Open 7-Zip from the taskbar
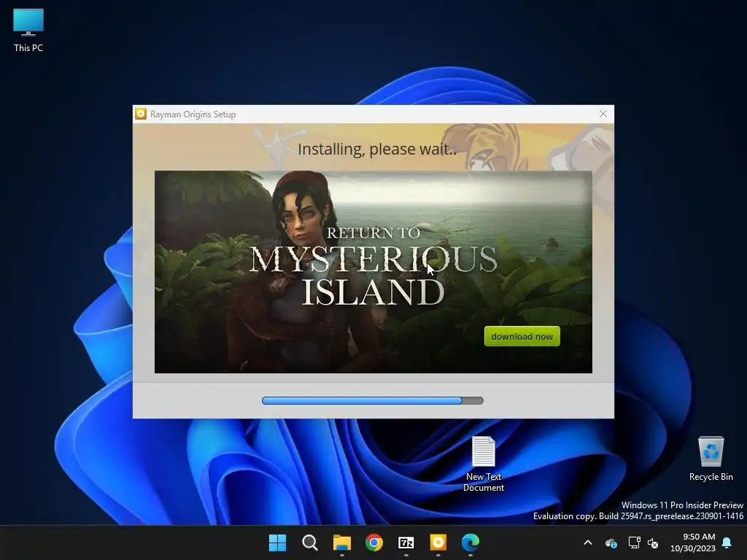Screen dimensions: 747x560 click(406, 542)
